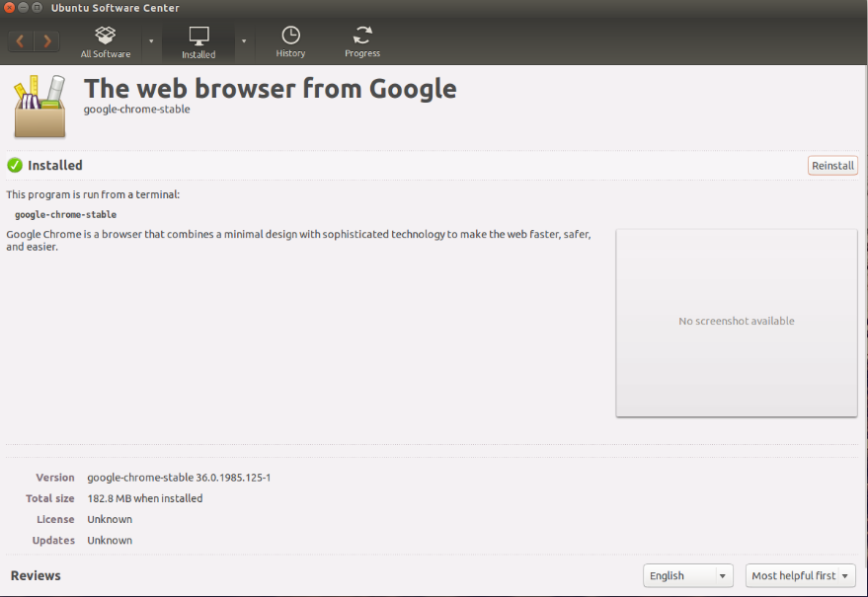The height and width of the screenshot is (597, 868).
Task: Click the 182.8 MB when installed text
Action: click(x=145, y=498)
